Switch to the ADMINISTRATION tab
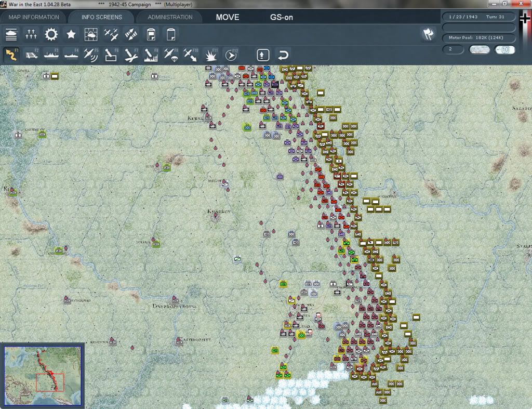The height and width of the screenshot is (409, 532). (x=170, y=17)
